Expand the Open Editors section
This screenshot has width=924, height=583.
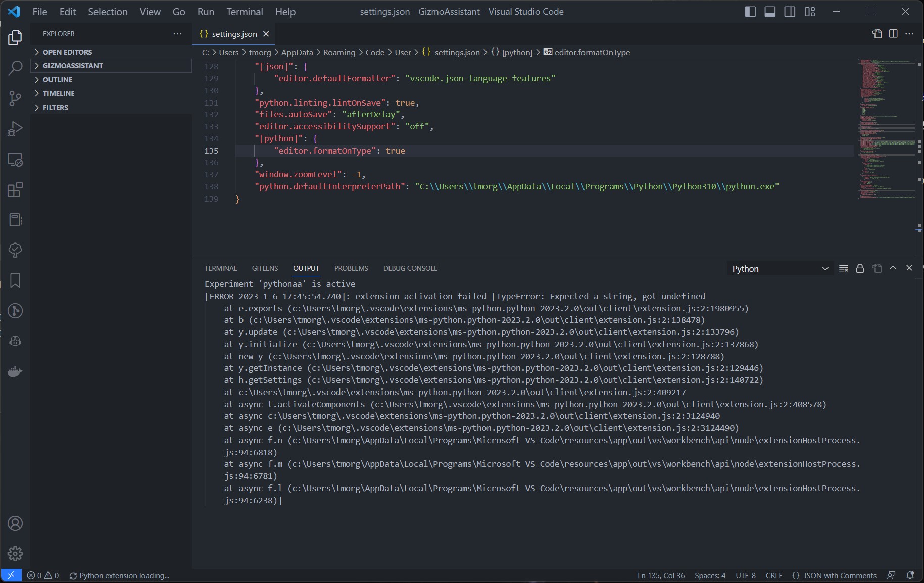pos(111,52)
